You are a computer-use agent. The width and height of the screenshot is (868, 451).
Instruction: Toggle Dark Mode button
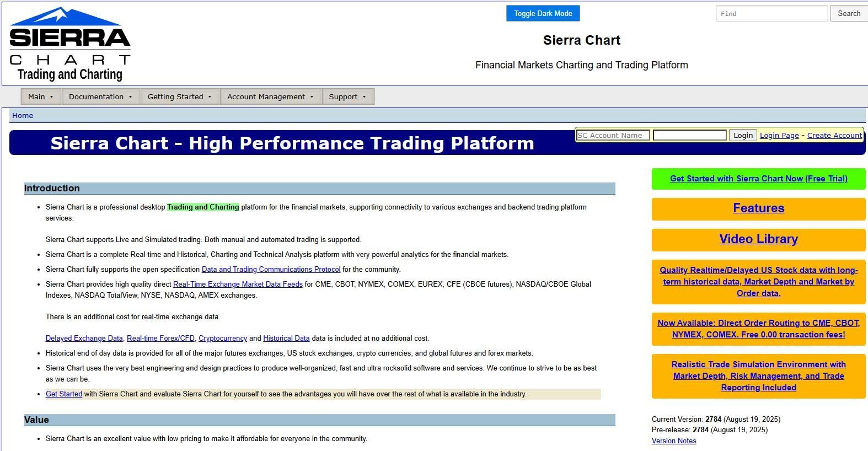[x=543, y=13]
